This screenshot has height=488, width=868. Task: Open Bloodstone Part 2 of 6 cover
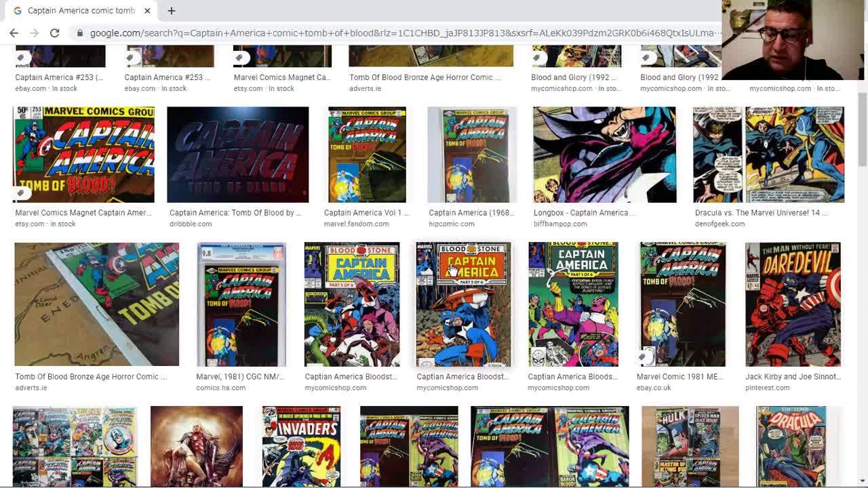click(463, 304)
